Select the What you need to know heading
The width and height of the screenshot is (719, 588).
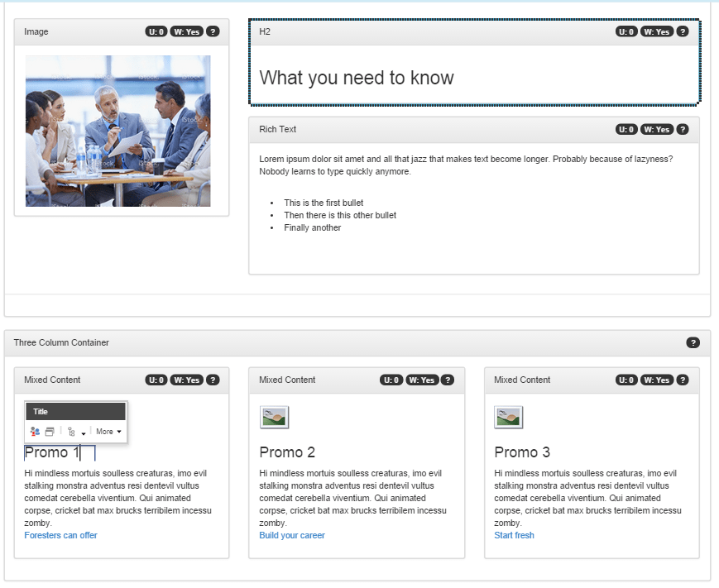(357, 78)
